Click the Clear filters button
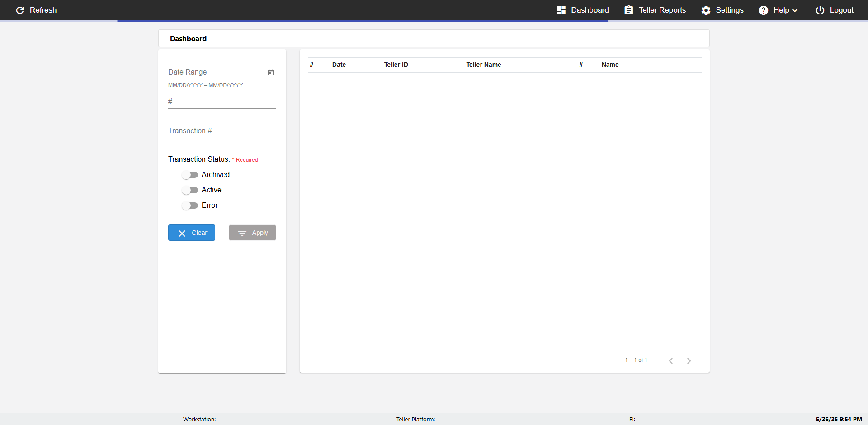 point(192,233)
